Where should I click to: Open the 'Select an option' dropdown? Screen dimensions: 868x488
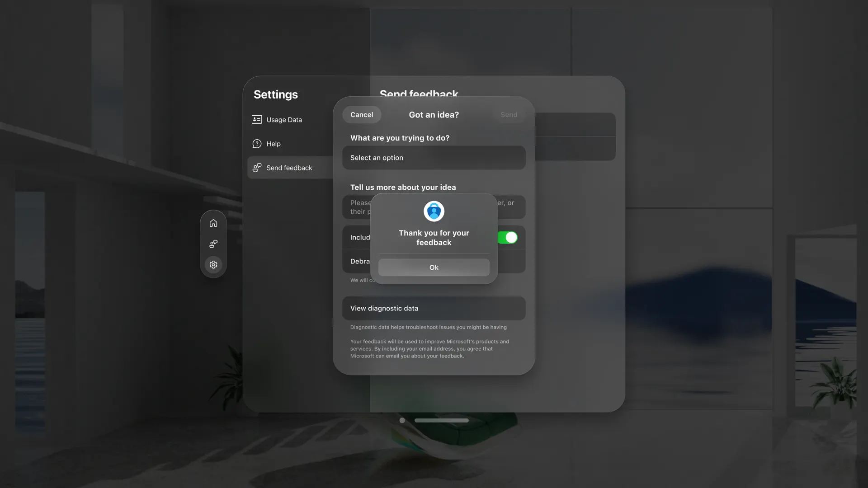pos(434,158)
